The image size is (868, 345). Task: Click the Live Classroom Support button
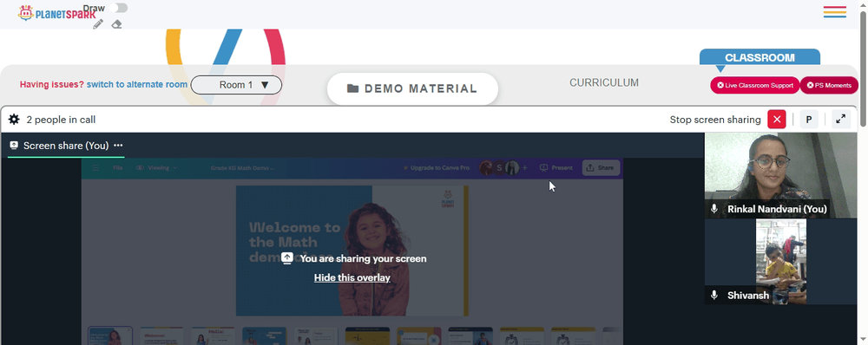(x=755, y=85)
